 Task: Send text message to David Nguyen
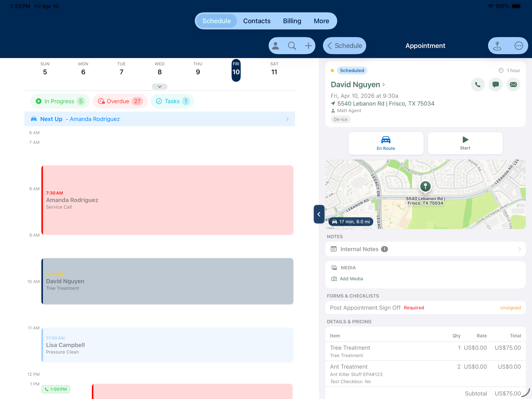click(x=495, y=84)
